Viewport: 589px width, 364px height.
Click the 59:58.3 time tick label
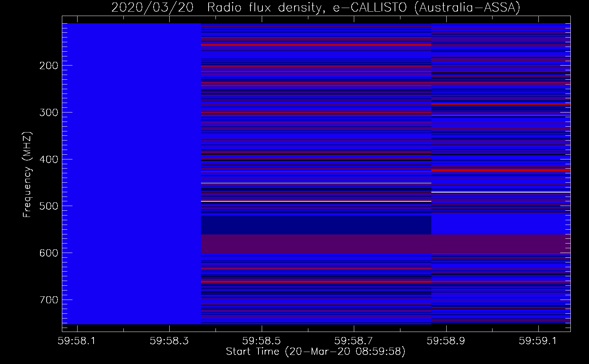pos(169,341)
